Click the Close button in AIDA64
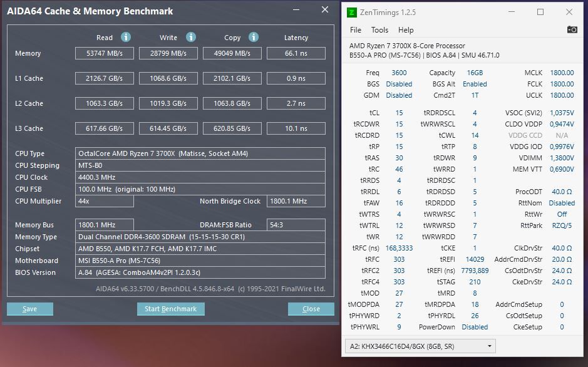This screenshot has height=367, width=588. (311, 309)
